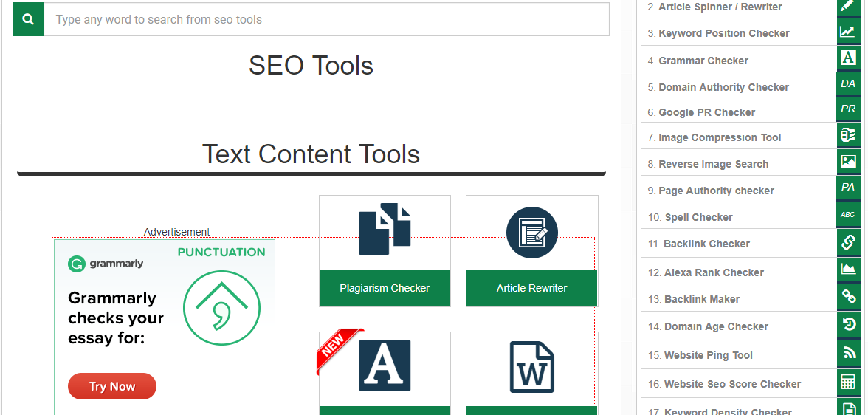
Task: Click the Advertisement label above the ad
Action: (176, 232)
